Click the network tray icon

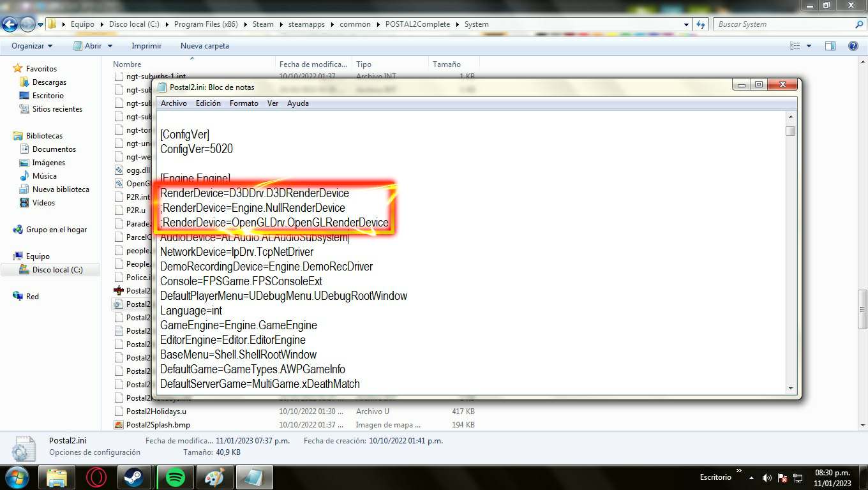coord(798,478)
